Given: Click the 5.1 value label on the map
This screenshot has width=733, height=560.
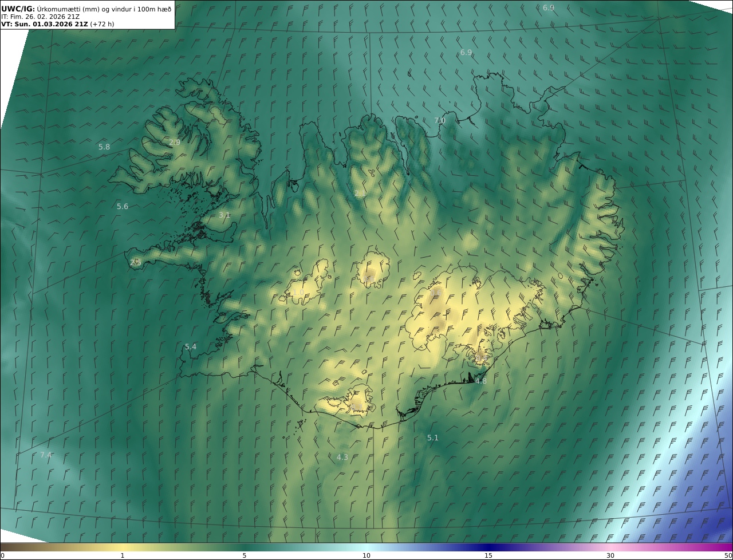Looking at the screenshot, I should (432, 437).
